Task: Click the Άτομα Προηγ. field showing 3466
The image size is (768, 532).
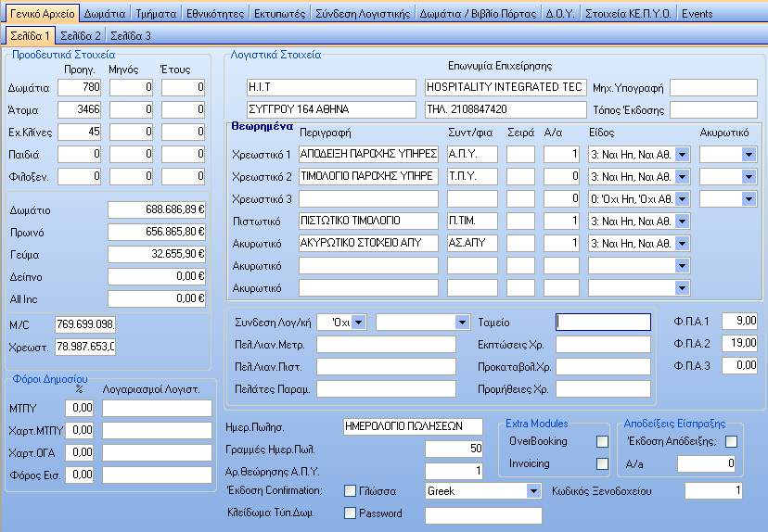Action: (x=80, y=109)
